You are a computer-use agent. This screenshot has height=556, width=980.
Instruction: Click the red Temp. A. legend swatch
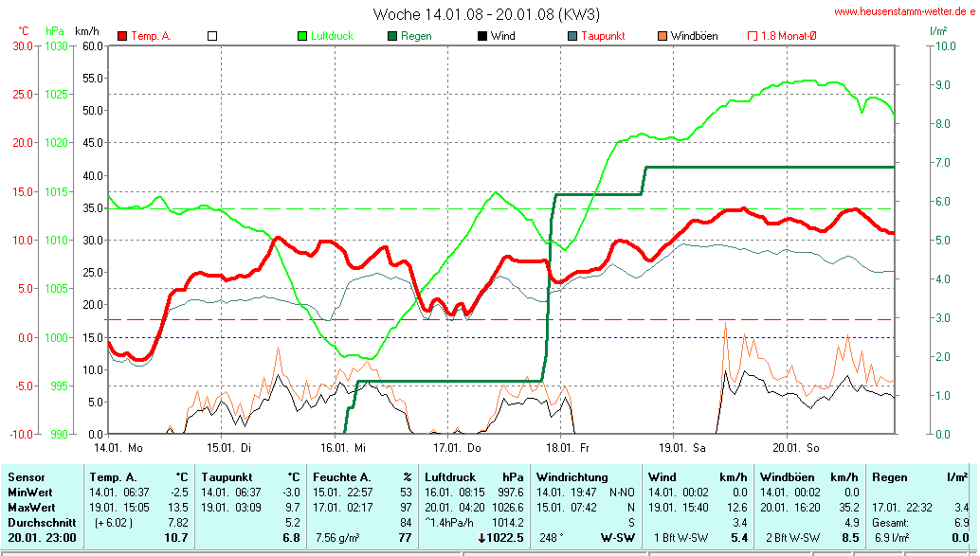(122, 36)
